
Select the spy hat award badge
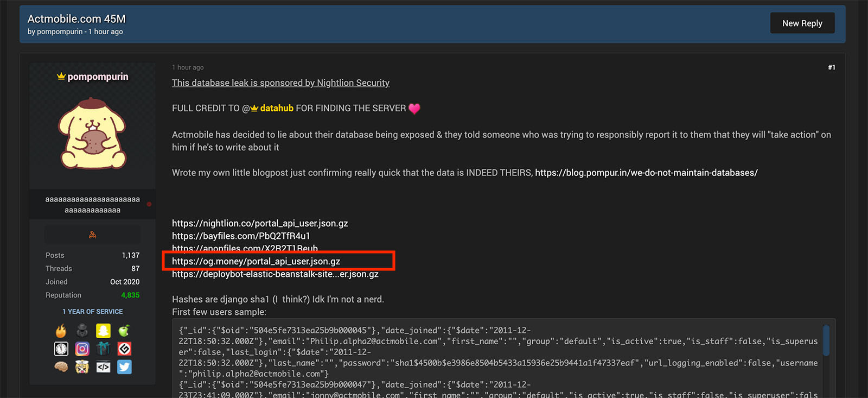click(x=82, y=331)
